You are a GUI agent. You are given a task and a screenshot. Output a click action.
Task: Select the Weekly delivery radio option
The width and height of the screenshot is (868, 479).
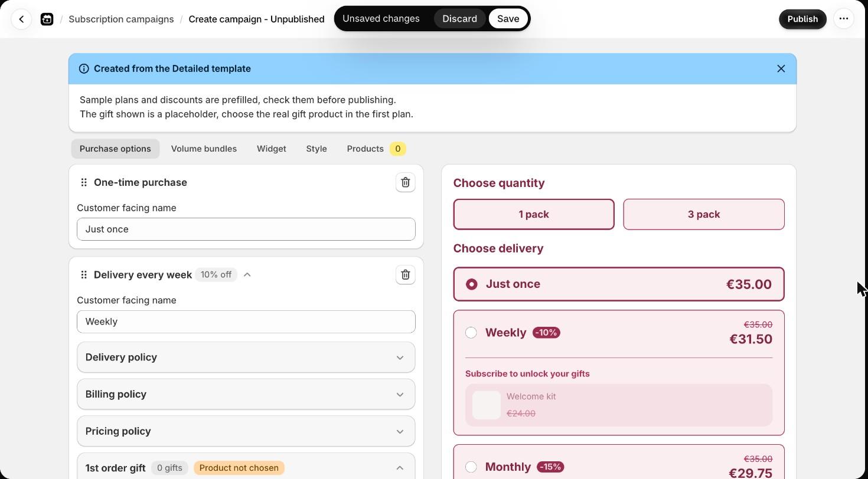coord(471,333)
